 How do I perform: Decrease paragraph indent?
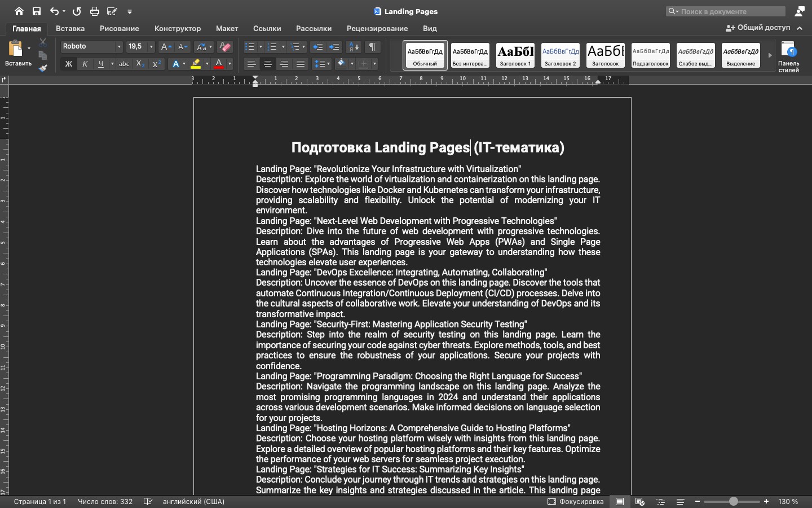click(318, 47)
